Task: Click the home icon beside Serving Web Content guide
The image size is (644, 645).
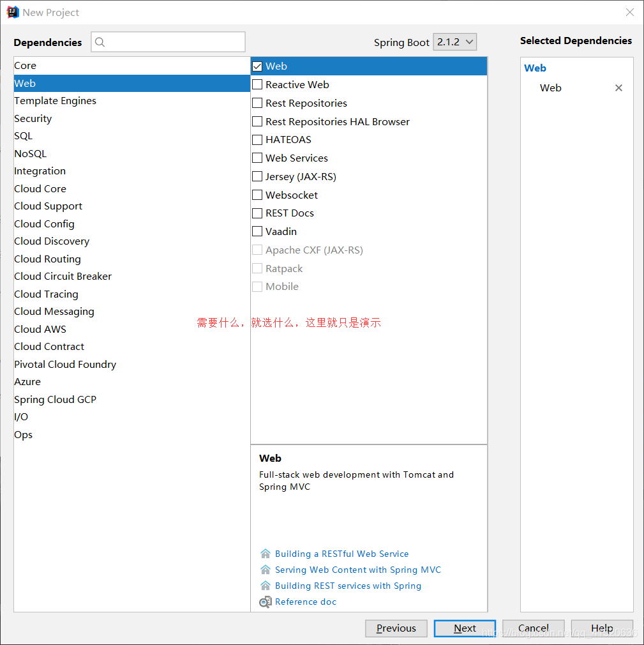Action: coord(265,570)
